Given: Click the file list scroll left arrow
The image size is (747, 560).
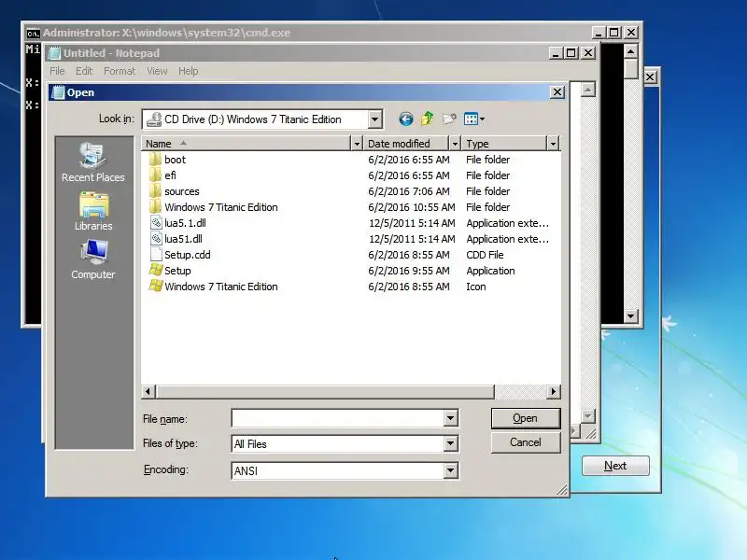Looking at the screenshot, I should pos(148,391).
